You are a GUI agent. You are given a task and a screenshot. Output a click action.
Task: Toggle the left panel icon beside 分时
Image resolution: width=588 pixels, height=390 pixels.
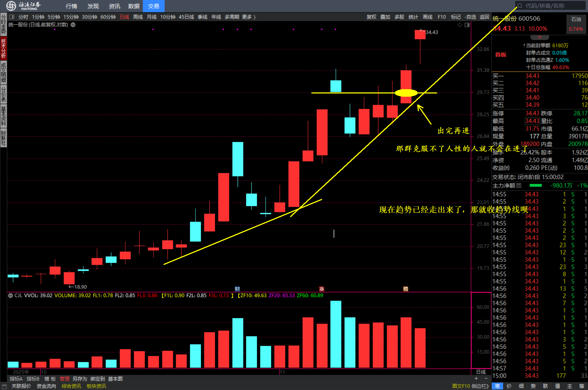click(x=12, y=17)
